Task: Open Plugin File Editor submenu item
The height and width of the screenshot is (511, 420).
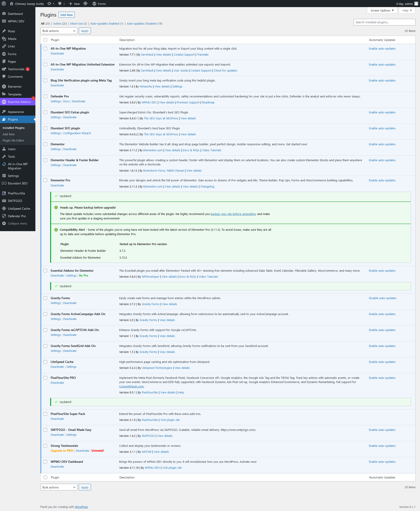Action: (13, 140)
